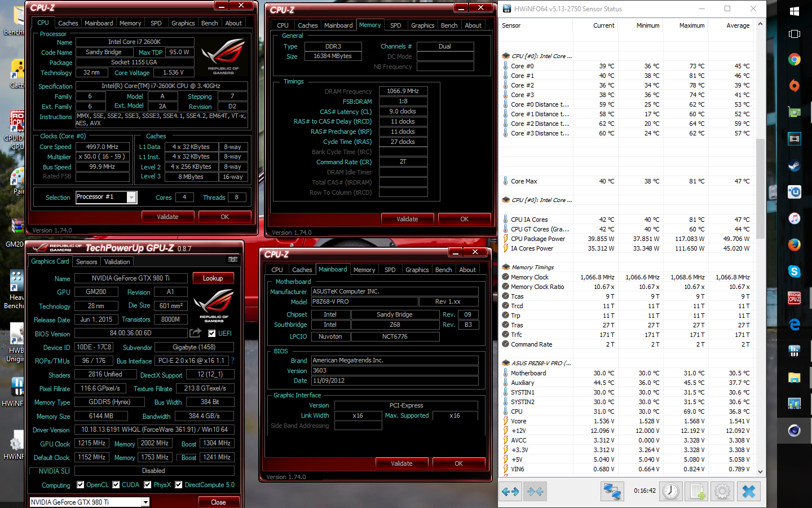Select the Memory Clock Ratio row
The height and width of the screenshot is (508, 812).
point(628,287)
